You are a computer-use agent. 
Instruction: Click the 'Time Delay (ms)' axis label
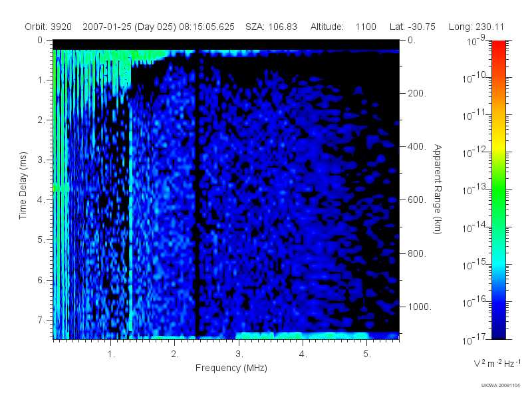(x=23, y=186)
